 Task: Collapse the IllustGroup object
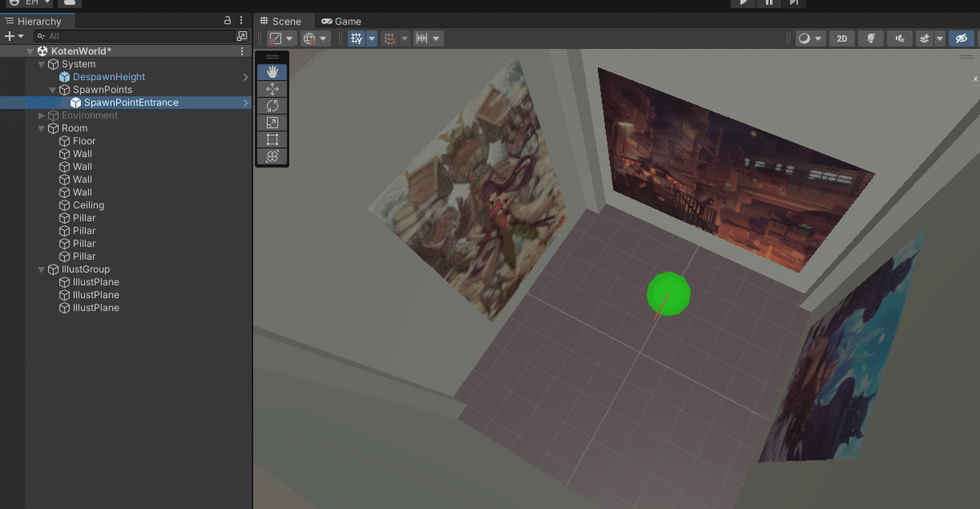(42, 269)
